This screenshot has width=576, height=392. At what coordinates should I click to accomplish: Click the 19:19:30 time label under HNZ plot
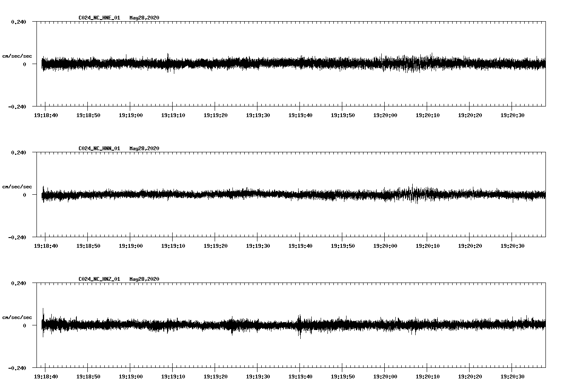[258, 376]
